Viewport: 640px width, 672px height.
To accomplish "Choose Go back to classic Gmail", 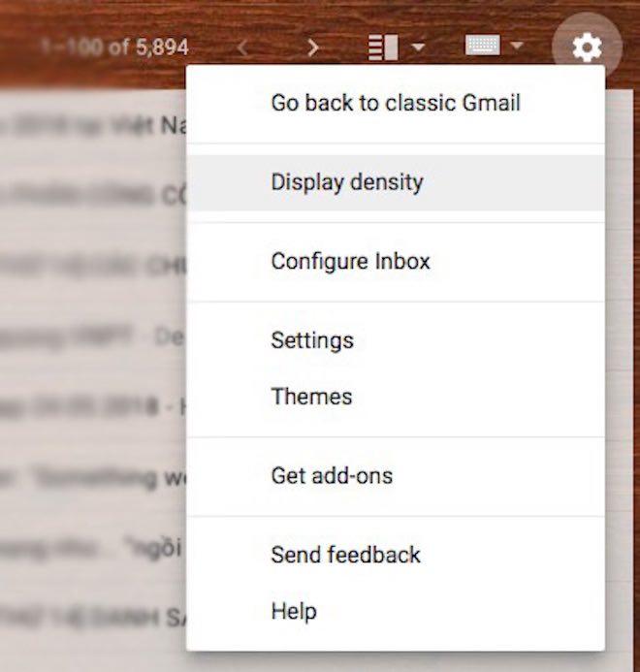I will click(396, 104).
